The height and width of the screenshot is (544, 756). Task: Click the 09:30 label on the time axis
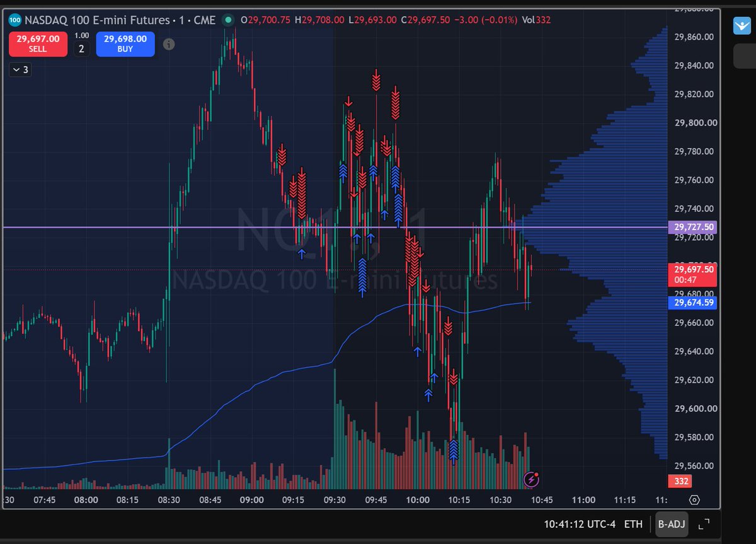click(x=335, y=500)
